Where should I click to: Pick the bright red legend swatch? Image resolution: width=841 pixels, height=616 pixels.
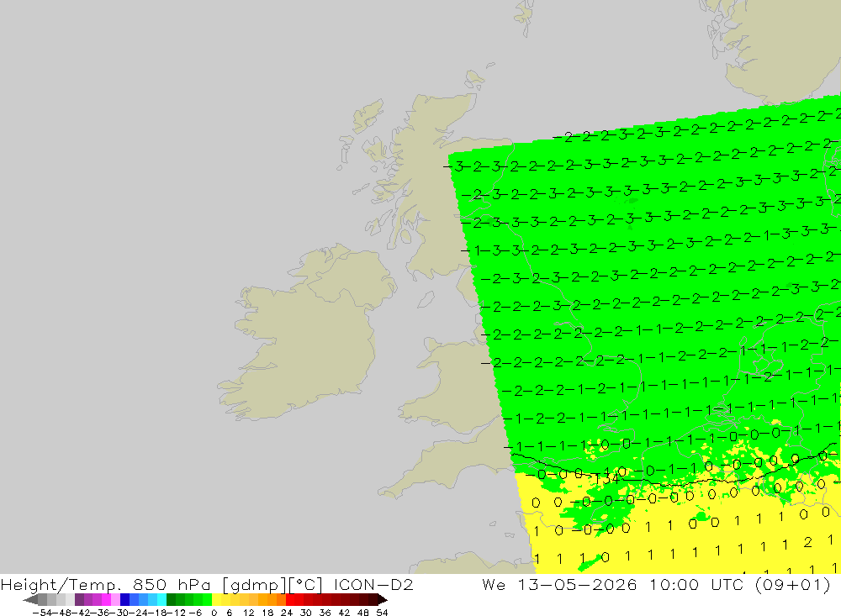(290, 600)
